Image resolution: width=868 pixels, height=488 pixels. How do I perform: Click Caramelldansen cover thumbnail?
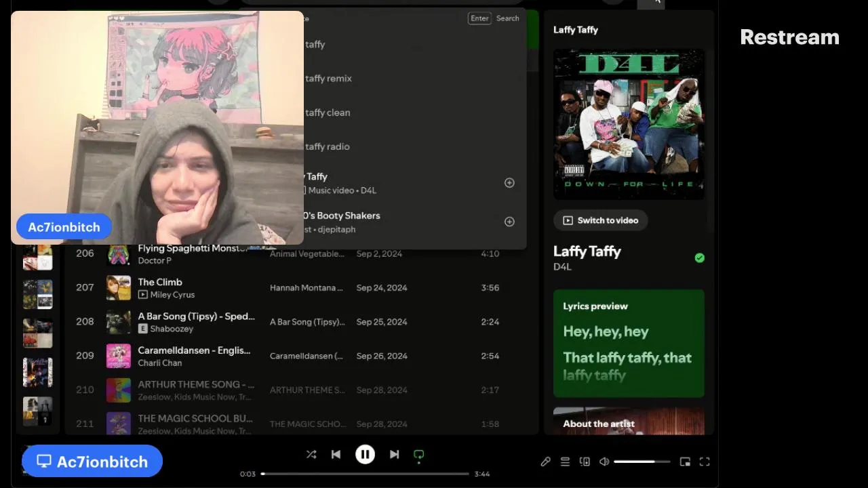pos(119,356)
